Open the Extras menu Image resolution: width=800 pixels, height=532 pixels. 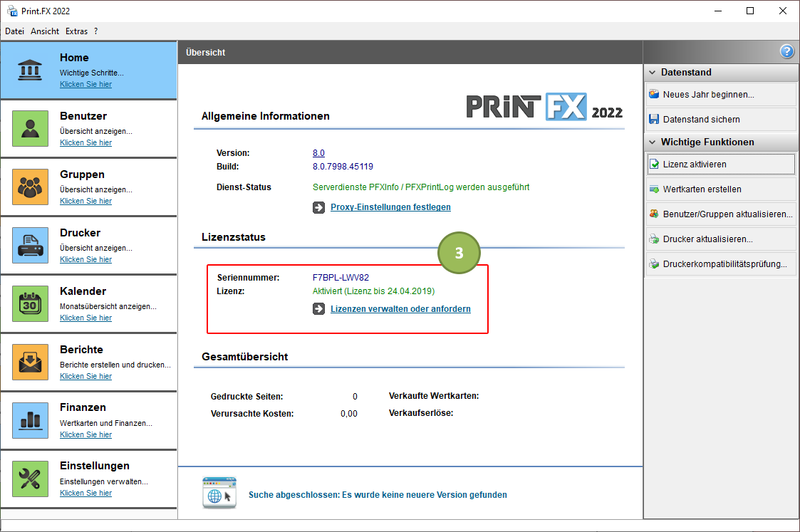pyautogui.click(x=76, y=31)
